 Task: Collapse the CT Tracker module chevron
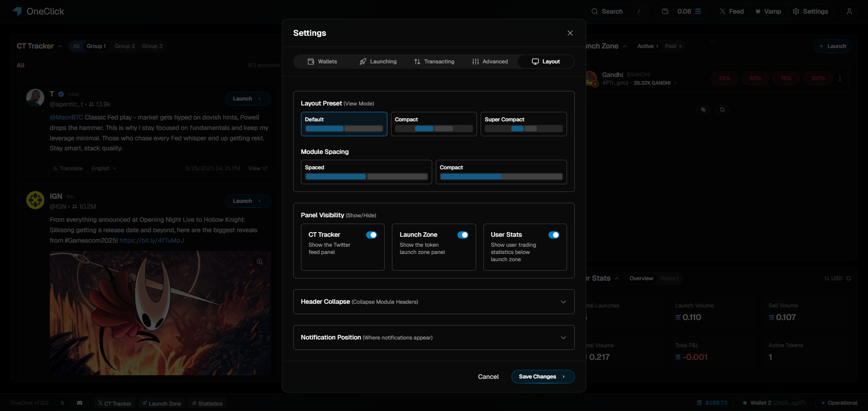60,46
